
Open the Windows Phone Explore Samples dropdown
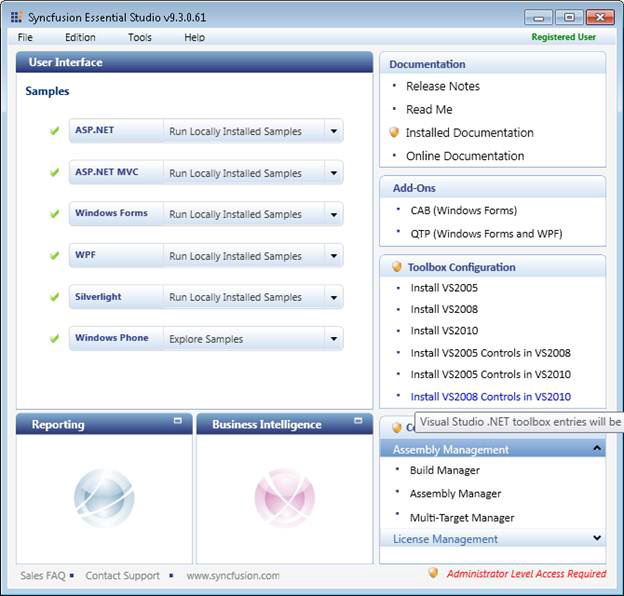point(334,339)
